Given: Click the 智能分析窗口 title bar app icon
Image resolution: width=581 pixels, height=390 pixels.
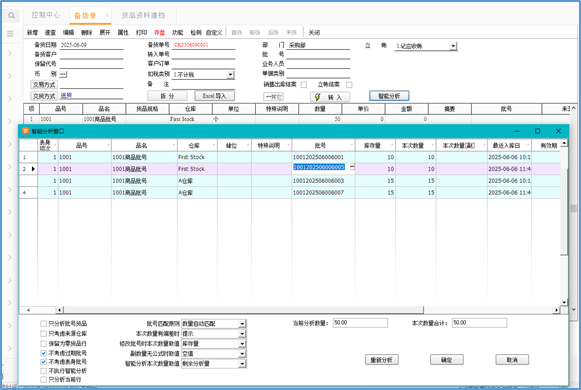Looking at the screenshot, I should (x=26, y=131).
